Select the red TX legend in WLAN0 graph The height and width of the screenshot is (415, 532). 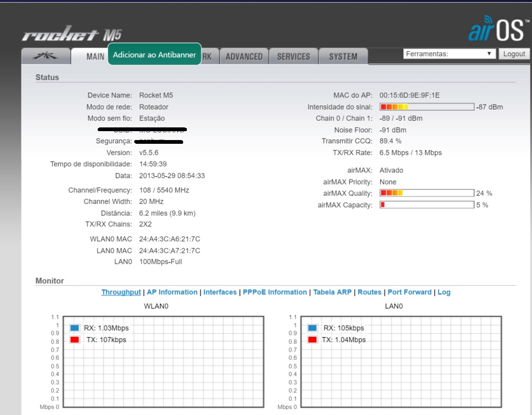[x=74, y=339]
